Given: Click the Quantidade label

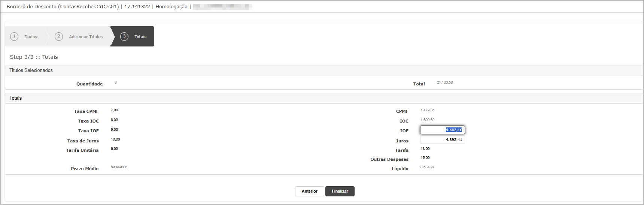Looking at the screenshot, I should 89,84.
